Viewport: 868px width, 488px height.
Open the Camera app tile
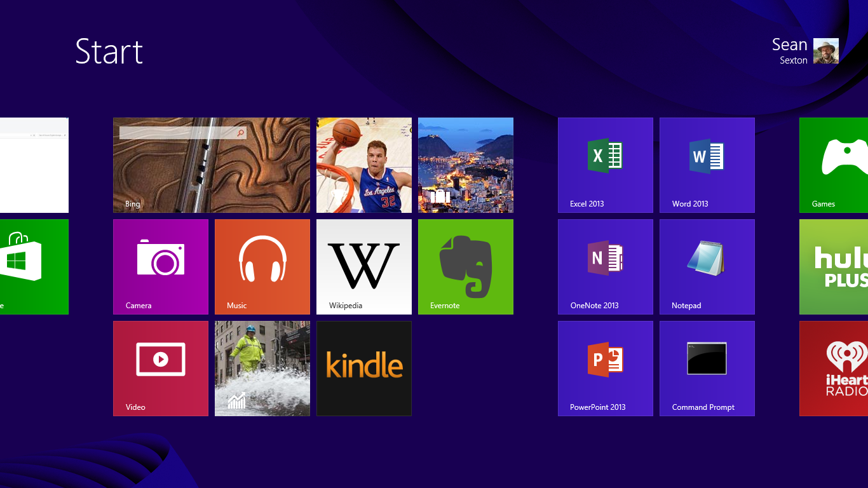160,267
